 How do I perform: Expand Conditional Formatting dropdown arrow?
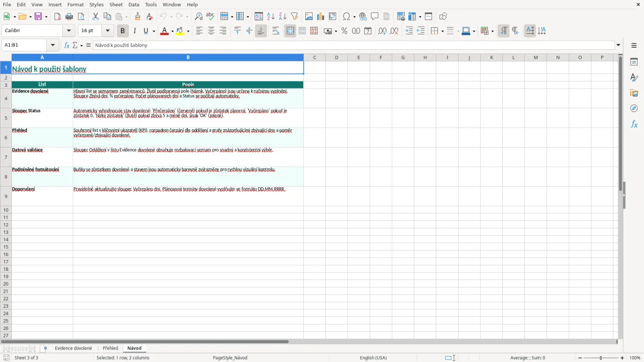pos(492,31)
